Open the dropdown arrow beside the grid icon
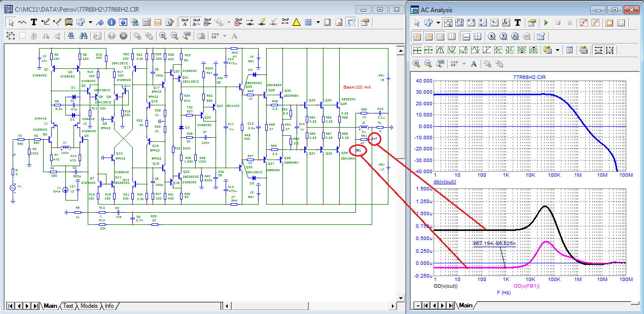The width and height of the screenshot is (644, 314). [318, 22]
